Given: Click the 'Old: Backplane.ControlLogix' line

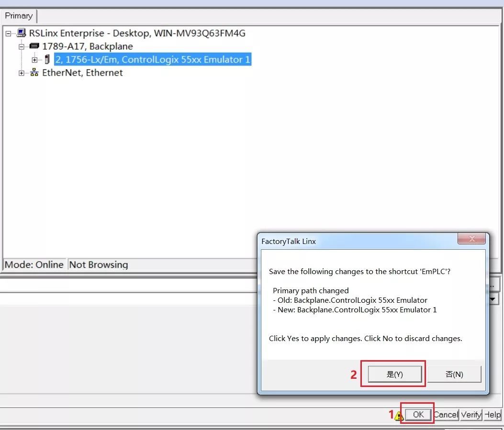Looking at the screenshot, I should 350,300.
